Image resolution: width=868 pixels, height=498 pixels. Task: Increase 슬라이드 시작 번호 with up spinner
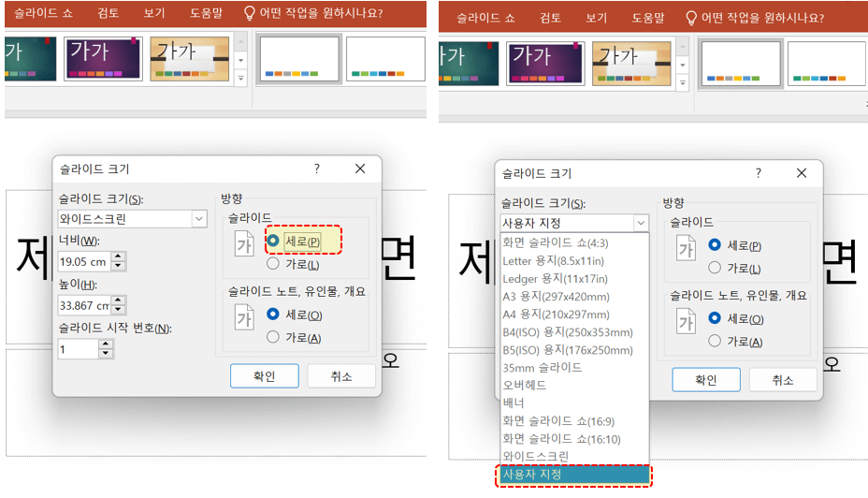106,344
